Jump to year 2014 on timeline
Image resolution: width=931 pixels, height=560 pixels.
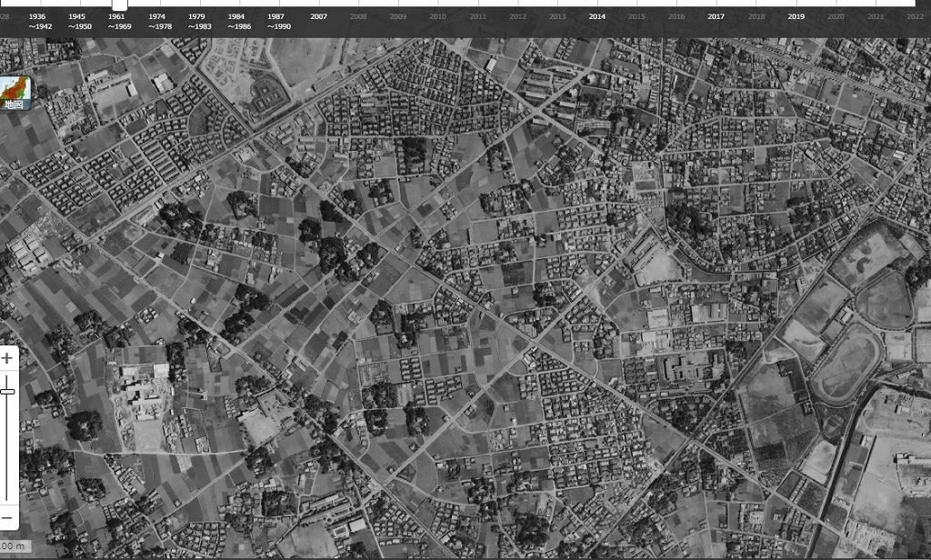click(596, 16)
